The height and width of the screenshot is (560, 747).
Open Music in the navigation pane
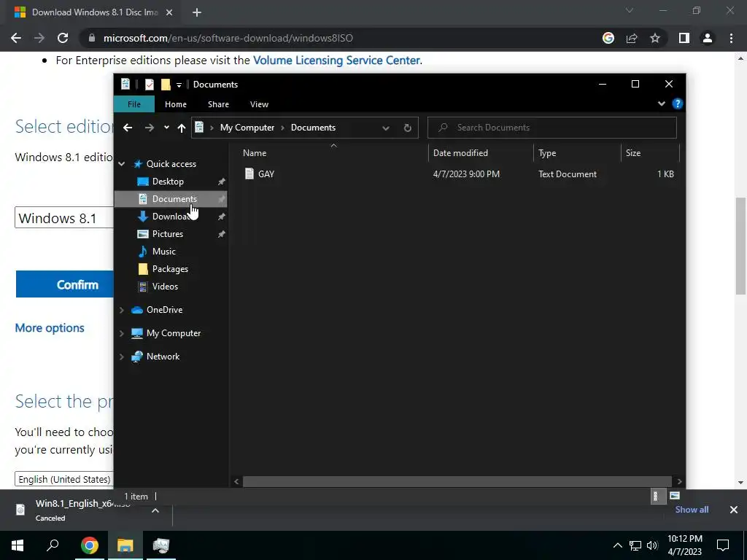(164, 252)
